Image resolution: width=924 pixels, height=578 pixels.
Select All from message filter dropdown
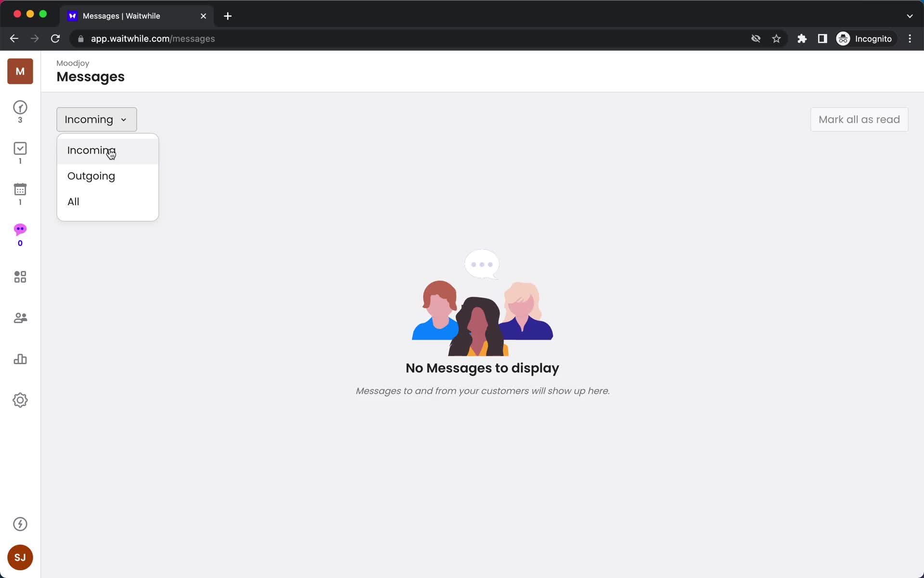point(73,201)
